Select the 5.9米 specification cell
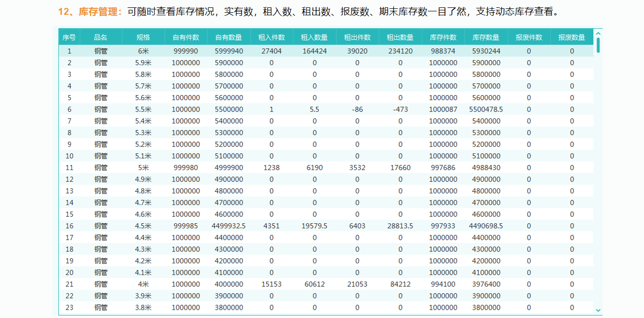The image size is (644, 318). [x=143, y=63]
